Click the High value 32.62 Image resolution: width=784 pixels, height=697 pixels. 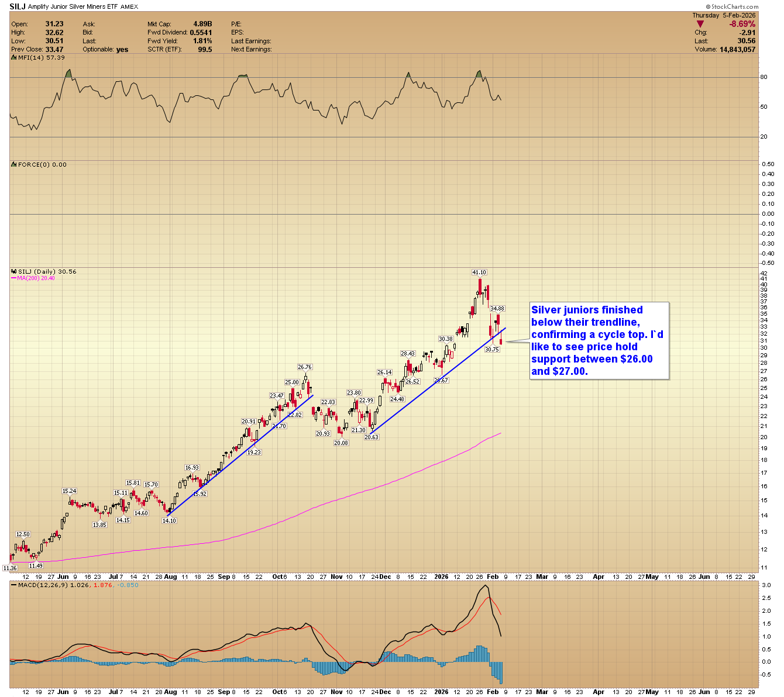pyautogui.click(x=54, y=33)
